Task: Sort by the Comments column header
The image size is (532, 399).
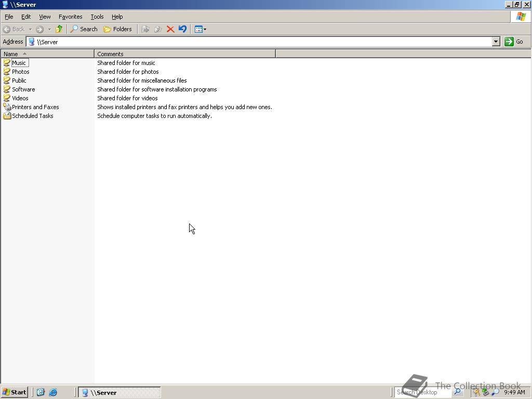Action: tap(185, 54)
